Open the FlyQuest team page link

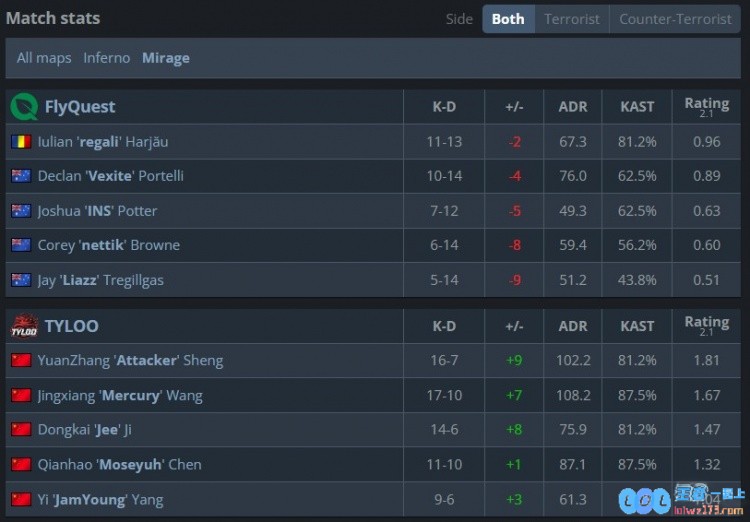coord(80,107)
